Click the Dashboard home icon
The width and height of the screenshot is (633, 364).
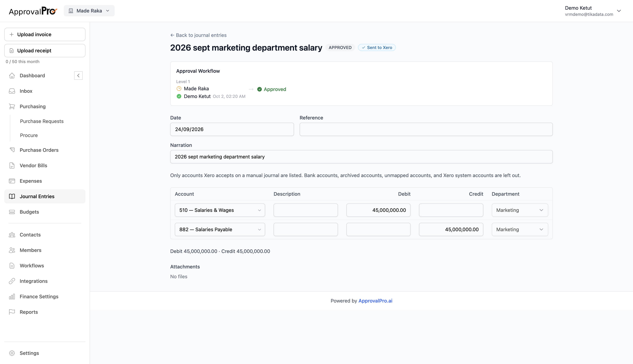pos(12,76)
